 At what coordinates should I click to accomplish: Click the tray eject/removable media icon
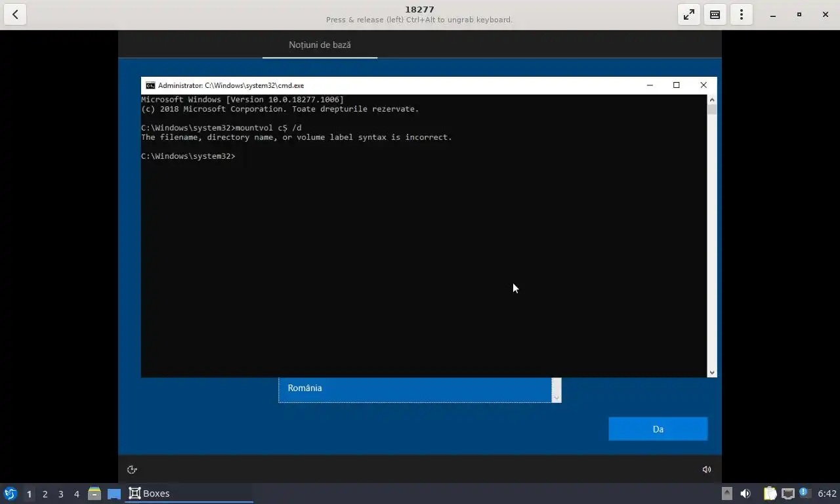pos(726,493)
